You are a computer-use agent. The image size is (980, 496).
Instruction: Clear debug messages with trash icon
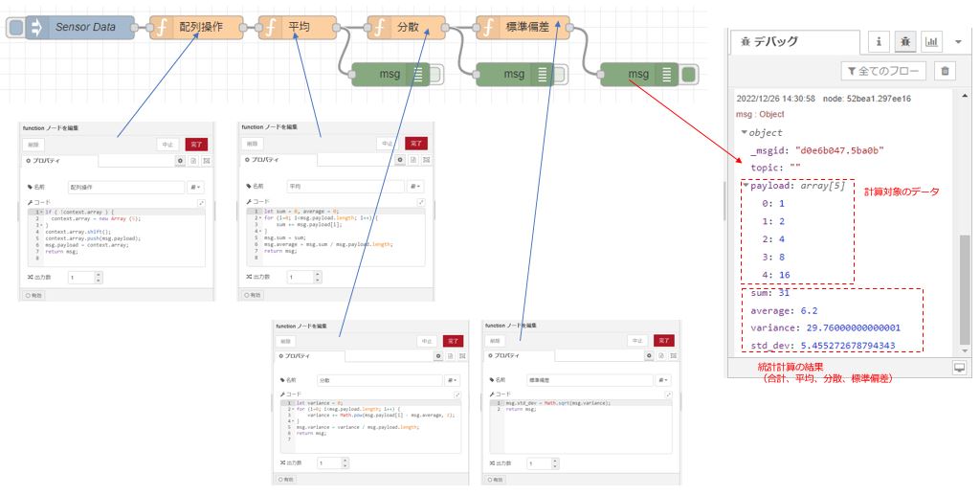(x=946, y=71)
